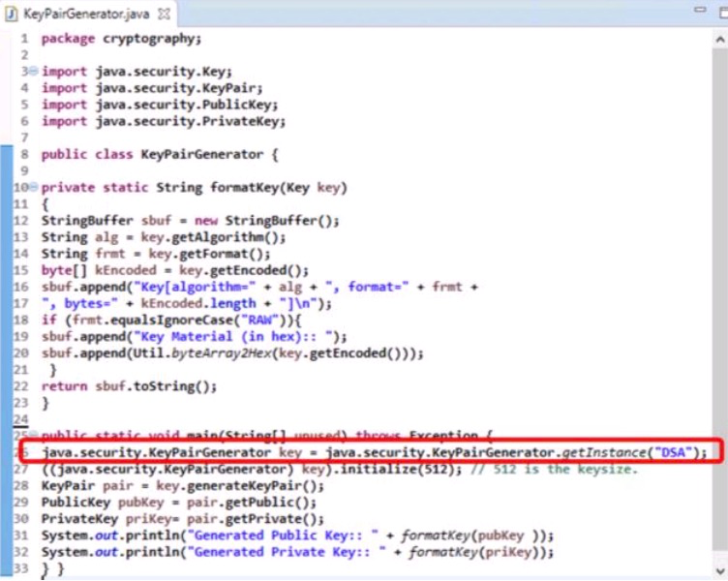Collapse the formatKey method at line 10

point(34,187)
